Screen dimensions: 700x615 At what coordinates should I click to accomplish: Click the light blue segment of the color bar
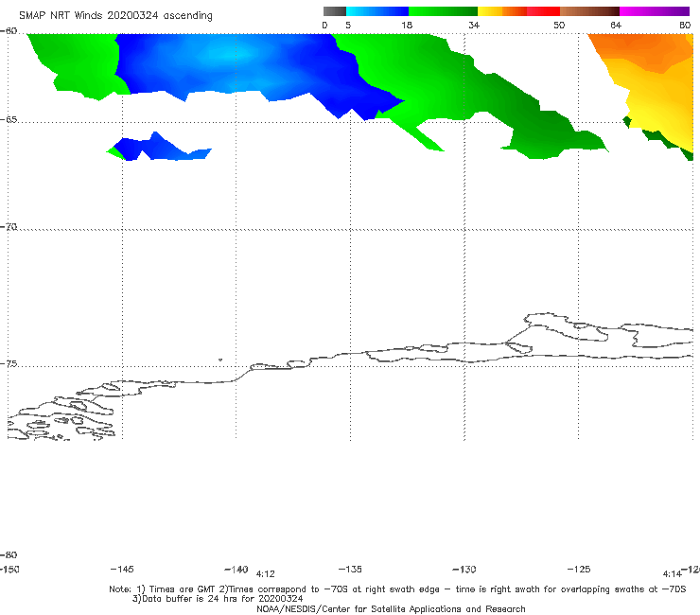click(377, 11)
